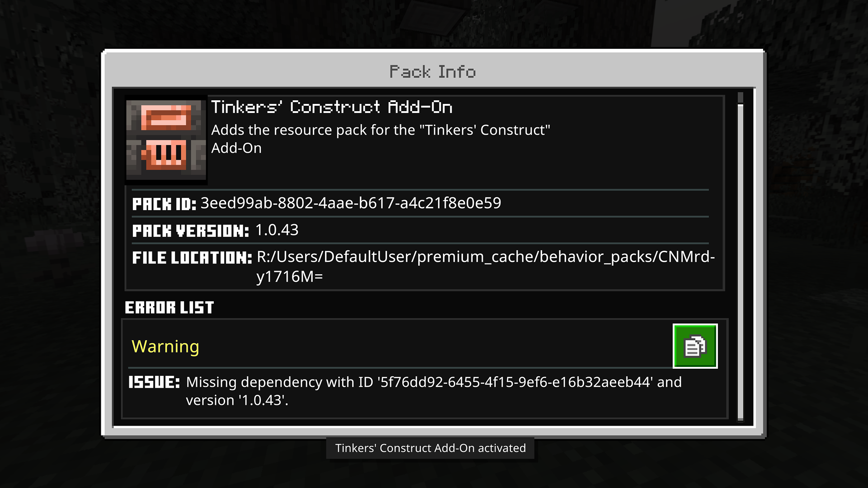The width and height of the screenshot is (868, 488).
Task: Click the PACK VERSION label
Action: click(x=190, y=231)
